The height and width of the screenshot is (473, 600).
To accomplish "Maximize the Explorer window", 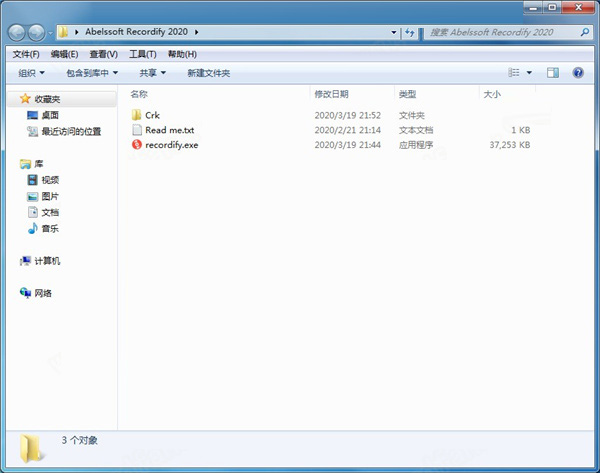I will 551,8.
